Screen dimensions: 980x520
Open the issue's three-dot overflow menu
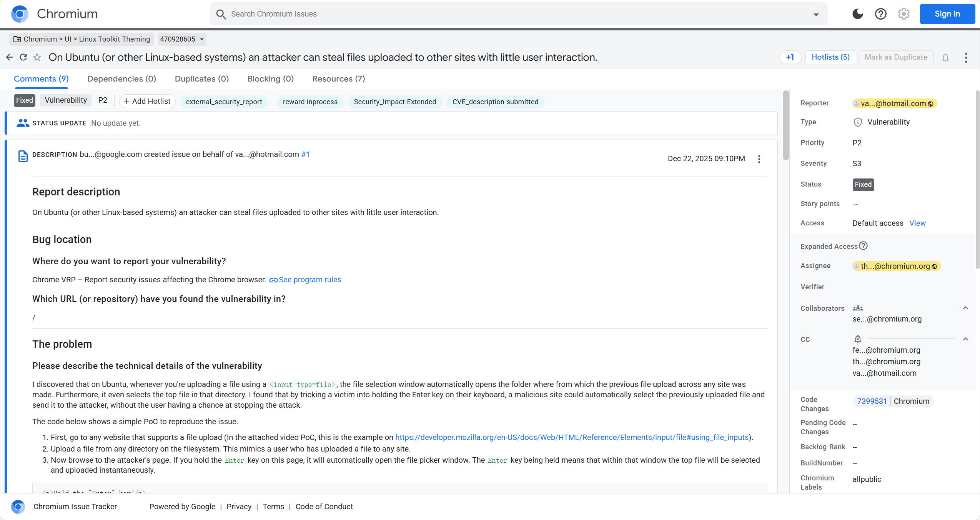[966, 57]
